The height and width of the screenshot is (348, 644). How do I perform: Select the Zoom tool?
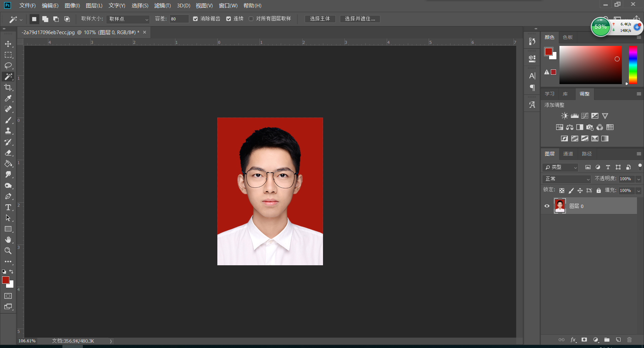8,251
